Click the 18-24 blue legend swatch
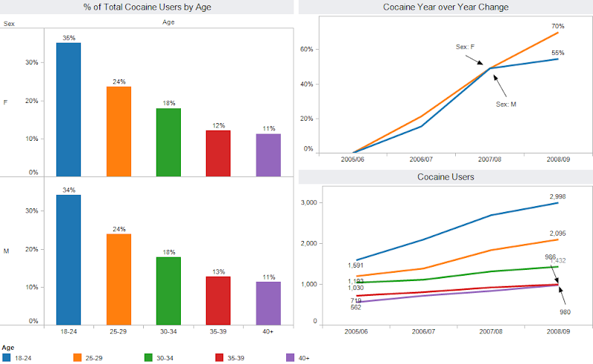 click(x=7, y=357)
